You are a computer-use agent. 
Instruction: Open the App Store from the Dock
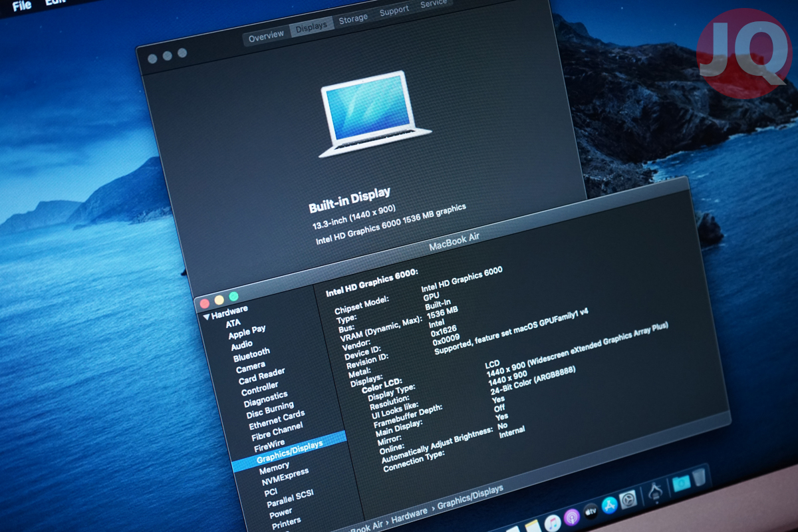click(x=610, y=506)
